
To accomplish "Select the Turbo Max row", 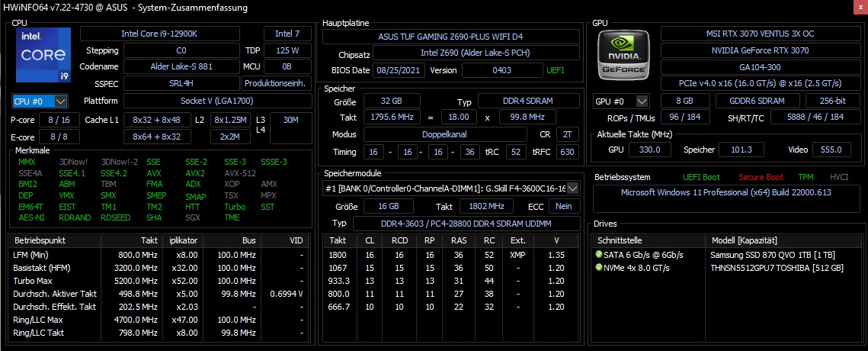I will pyautogui.click(x=159, y=281).
